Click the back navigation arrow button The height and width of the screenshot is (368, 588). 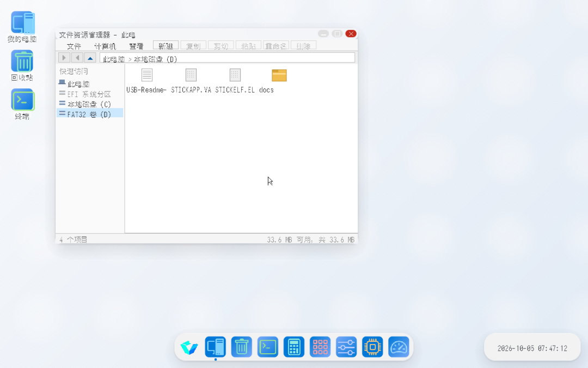click(77, 57)
